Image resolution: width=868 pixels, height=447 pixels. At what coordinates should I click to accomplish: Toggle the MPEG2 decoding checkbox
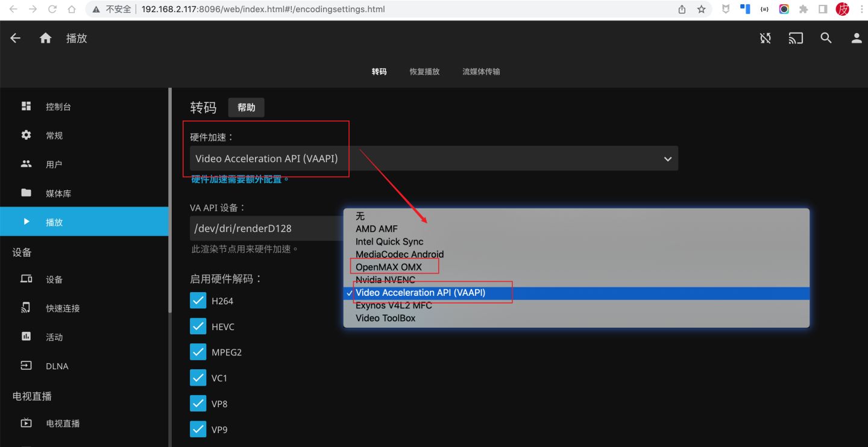[198, 352]
